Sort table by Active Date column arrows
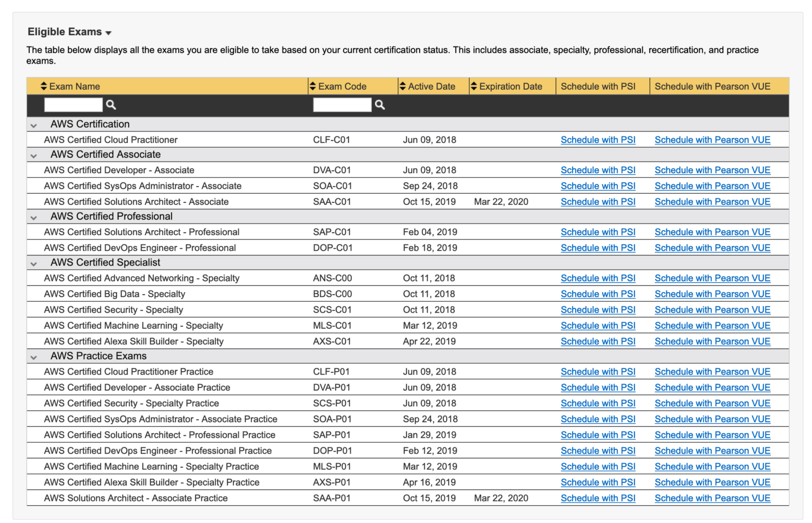 point(402,86)
